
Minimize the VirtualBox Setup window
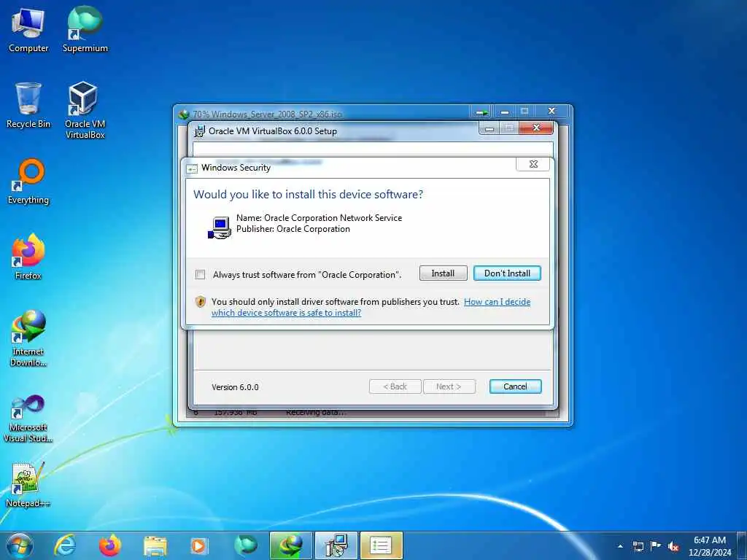point(489,128)
